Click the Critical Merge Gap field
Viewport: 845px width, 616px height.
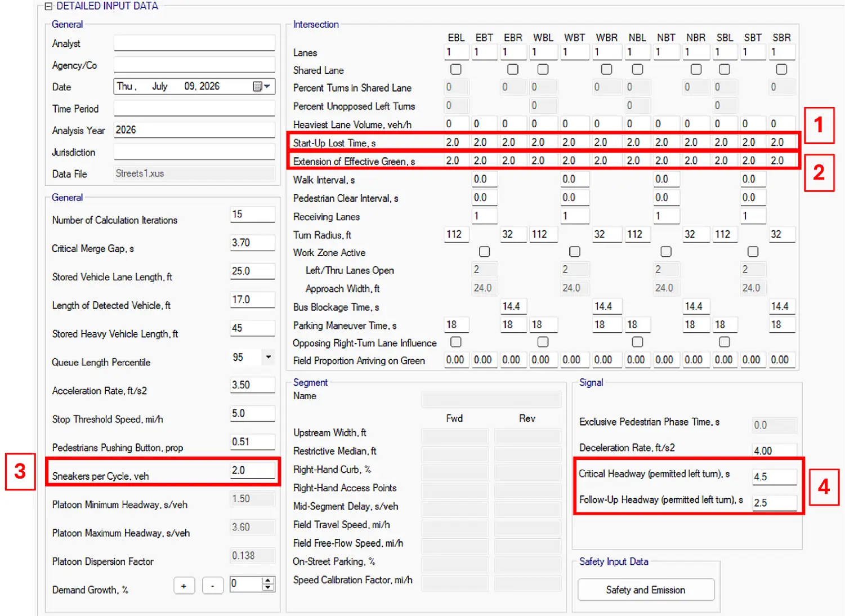(252, 243)
